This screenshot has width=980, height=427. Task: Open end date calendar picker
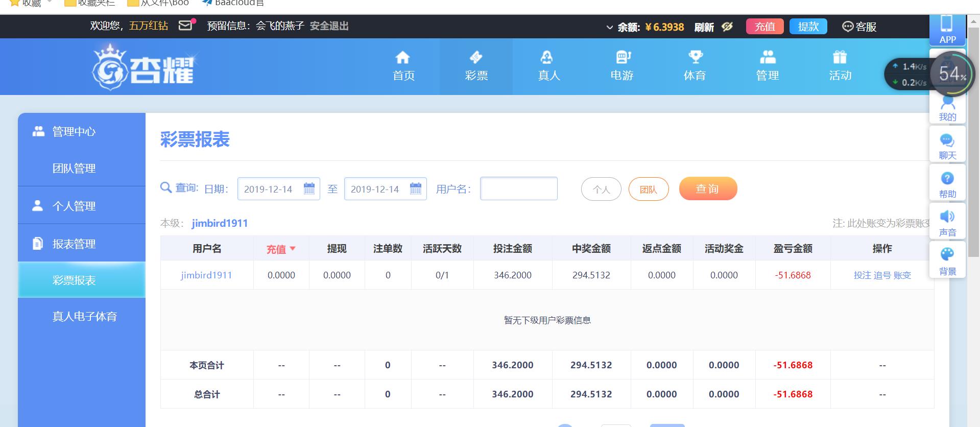(x=416, y=188)
